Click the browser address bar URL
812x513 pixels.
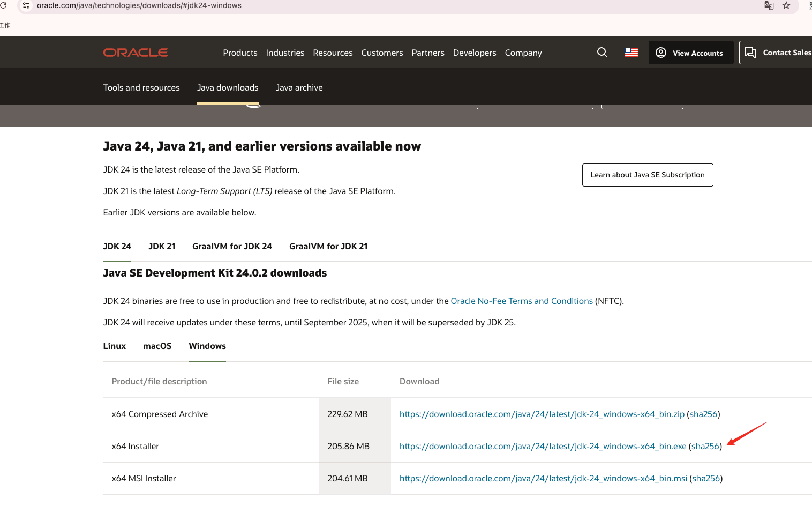139,5
